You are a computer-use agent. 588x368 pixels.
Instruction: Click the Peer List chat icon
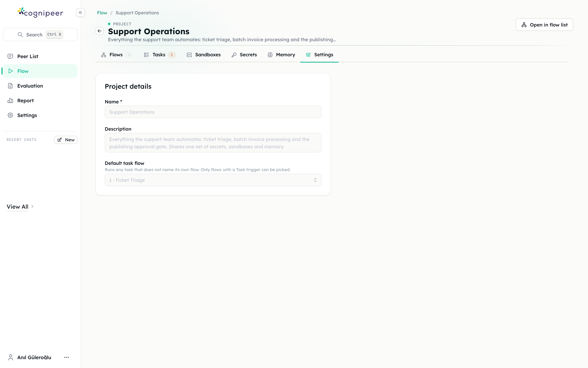(x=10, y=56)
